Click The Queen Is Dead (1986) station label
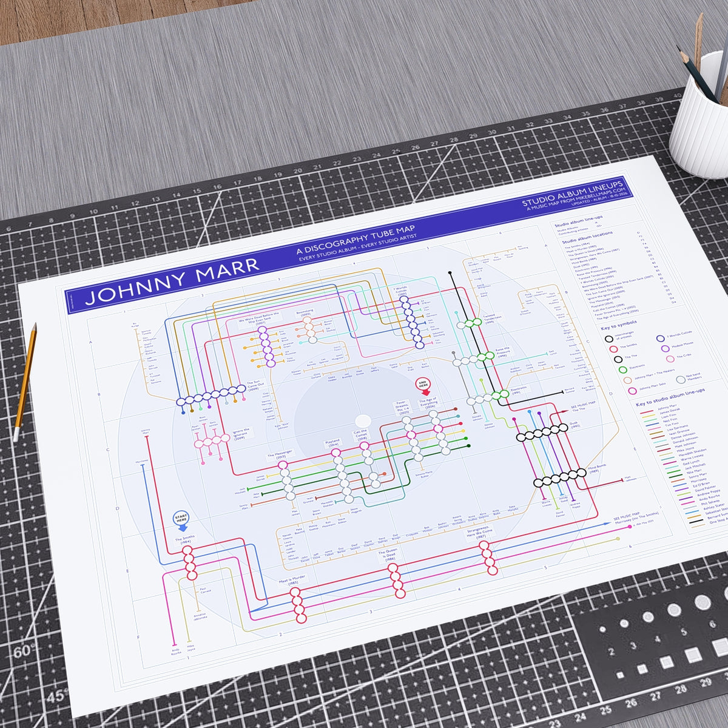Viewport: 728px width, 728px height. pos(389,556)
